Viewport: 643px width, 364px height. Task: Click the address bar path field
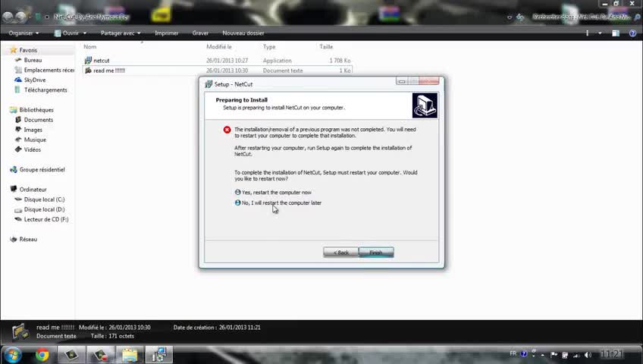pos(271,17)
